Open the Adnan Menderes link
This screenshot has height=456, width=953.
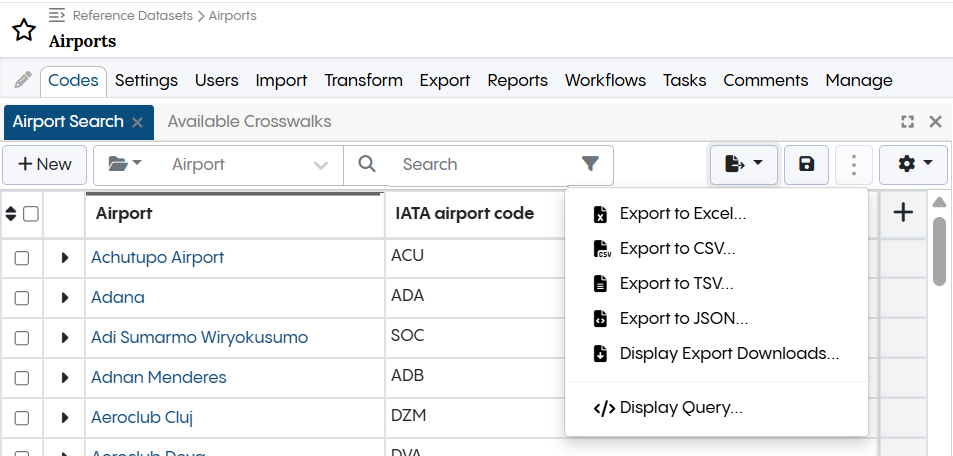[x=159, y=378]
